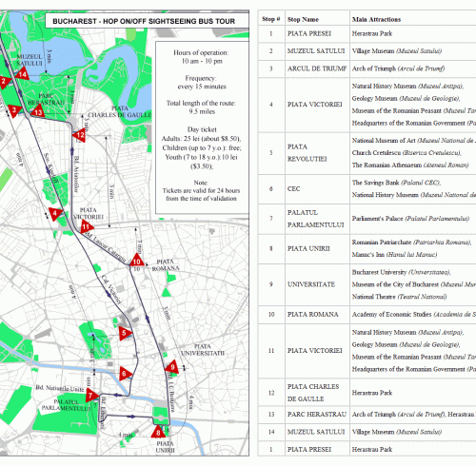Click stop marker 10 at Piata Romana
The height and width of the screenshot is (466, 476).
pos(137,261)
